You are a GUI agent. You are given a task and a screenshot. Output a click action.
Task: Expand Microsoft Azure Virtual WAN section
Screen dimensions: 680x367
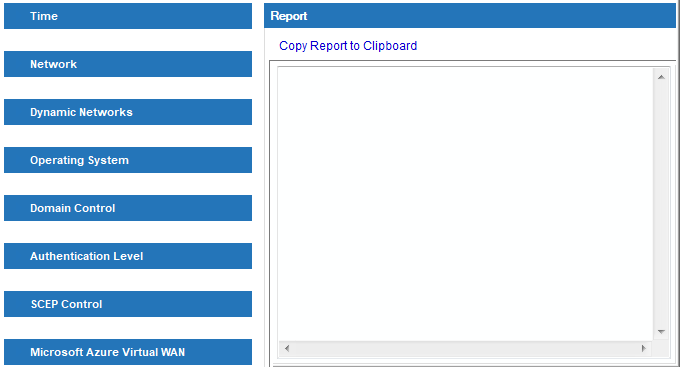[128, 352]
